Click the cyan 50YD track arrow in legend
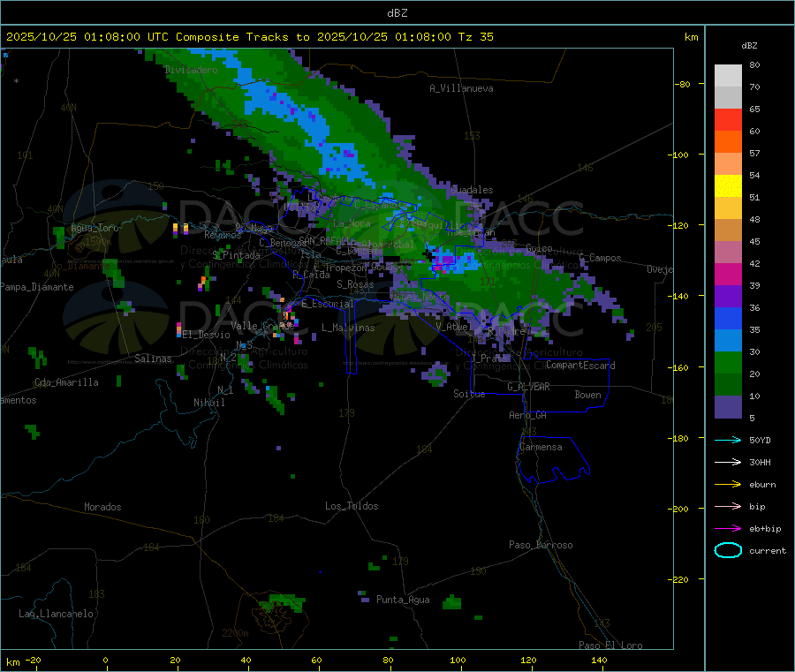This screenshot has width=795, height=672. 728,440
